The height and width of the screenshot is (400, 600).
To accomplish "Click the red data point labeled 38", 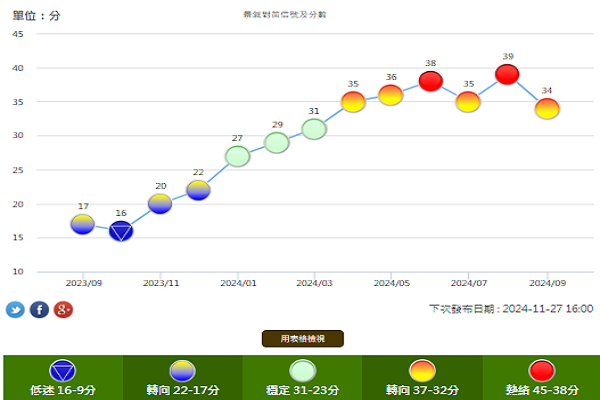I will tap(430, 81).
